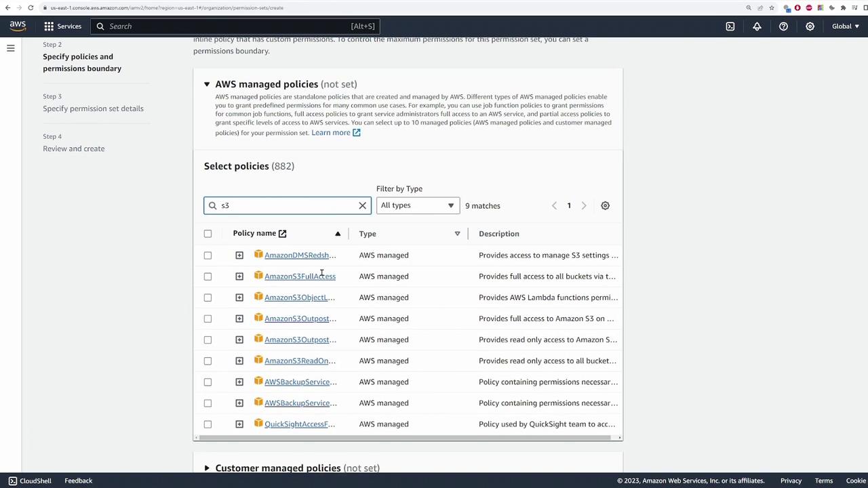Open the Global region dropdown

point(846,26)
